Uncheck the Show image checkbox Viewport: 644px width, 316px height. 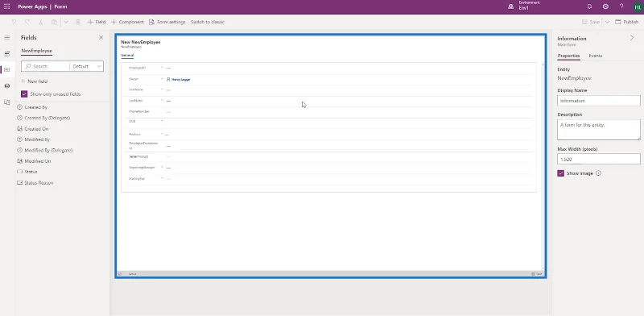coord(560,173)
